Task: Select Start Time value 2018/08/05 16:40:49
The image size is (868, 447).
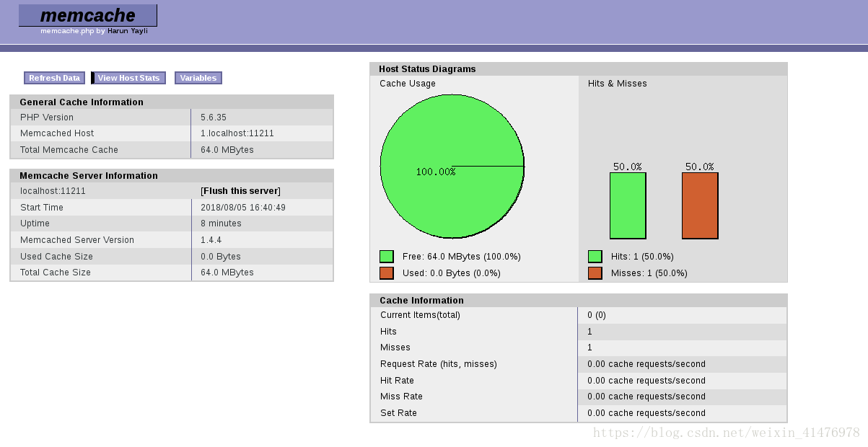Action: tap(243, 208)
